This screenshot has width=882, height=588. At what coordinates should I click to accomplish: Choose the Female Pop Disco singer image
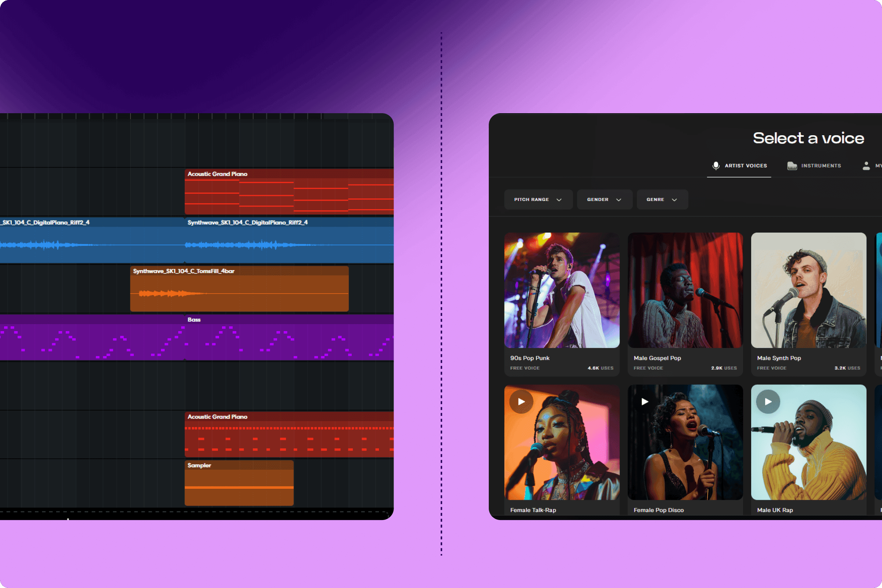tap(685, 442)
